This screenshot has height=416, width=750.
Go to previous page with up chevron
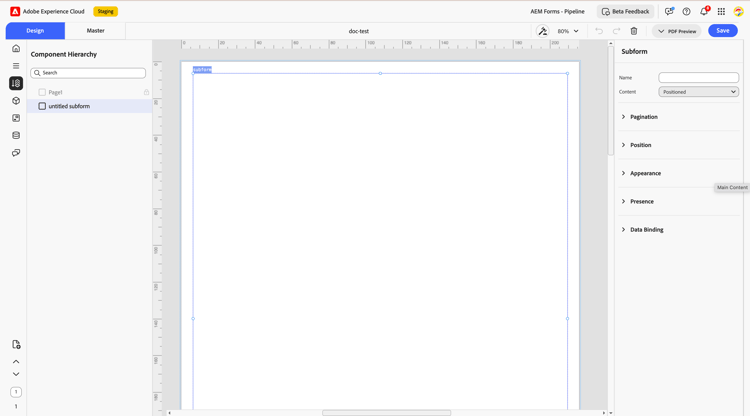[x=16, y=361]
